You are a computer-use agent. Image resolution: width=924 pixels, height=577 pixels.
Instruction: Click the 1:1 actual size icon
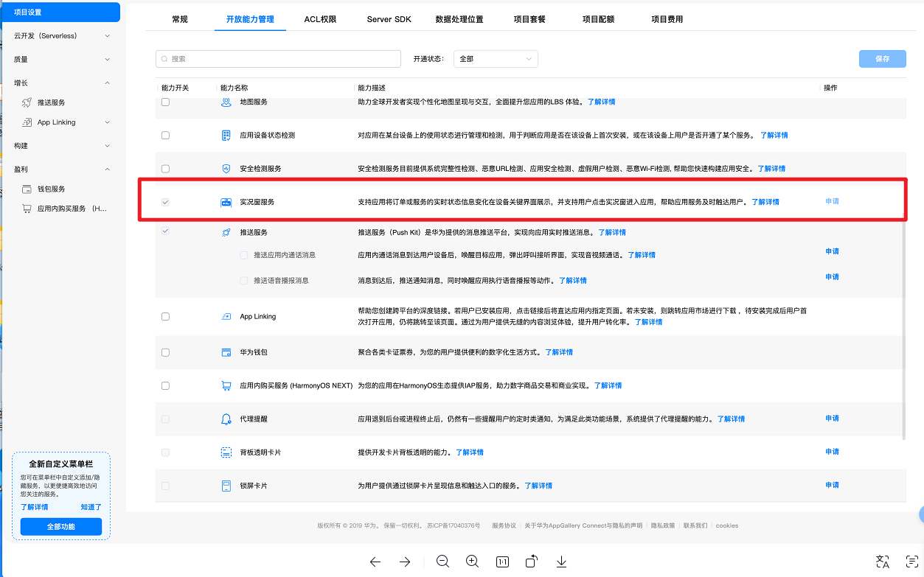pos(502,562)
